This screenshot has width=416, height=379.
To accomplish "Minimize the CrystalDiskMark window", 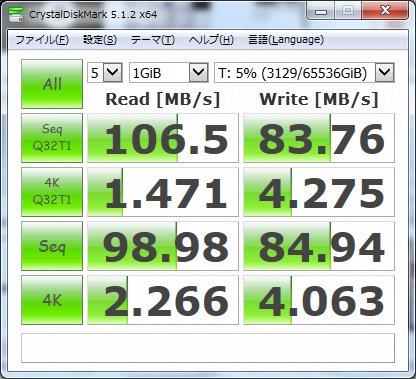I will click(x=321, y=12).
